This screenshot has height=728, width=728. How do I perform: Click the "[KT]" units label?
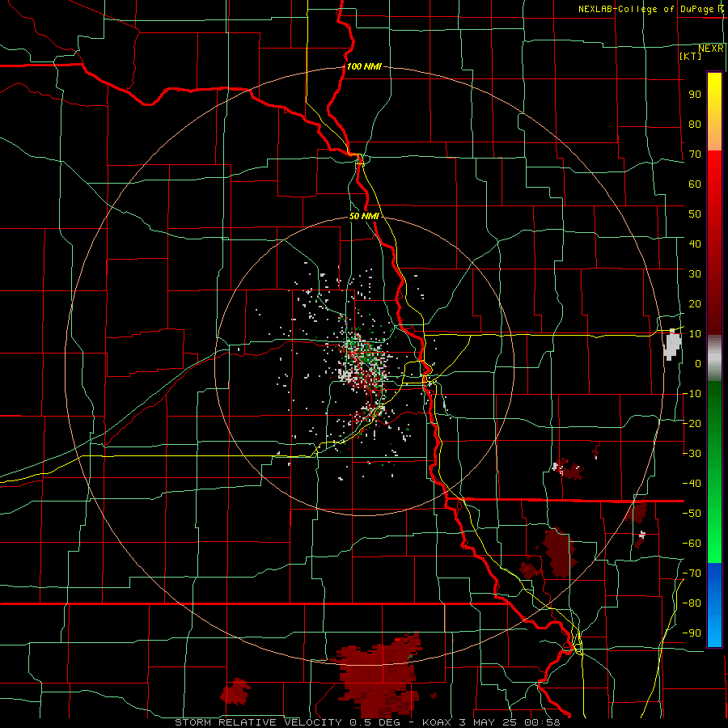[x=691, y=56]
